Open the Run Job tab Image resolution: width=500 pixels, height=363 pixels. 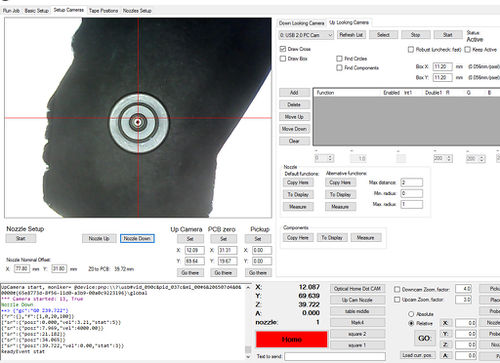(x=11, y=11)
